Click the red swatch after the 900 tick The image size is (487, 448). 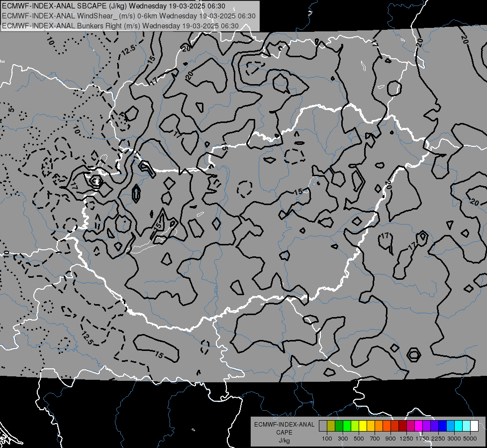point(395,426)
